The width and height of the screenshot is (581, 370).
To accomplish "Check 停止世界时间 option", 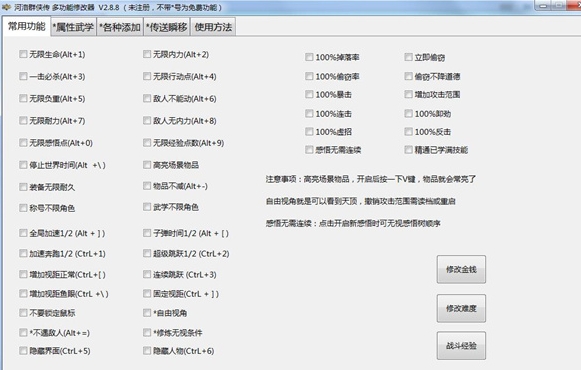I will 23,165.
